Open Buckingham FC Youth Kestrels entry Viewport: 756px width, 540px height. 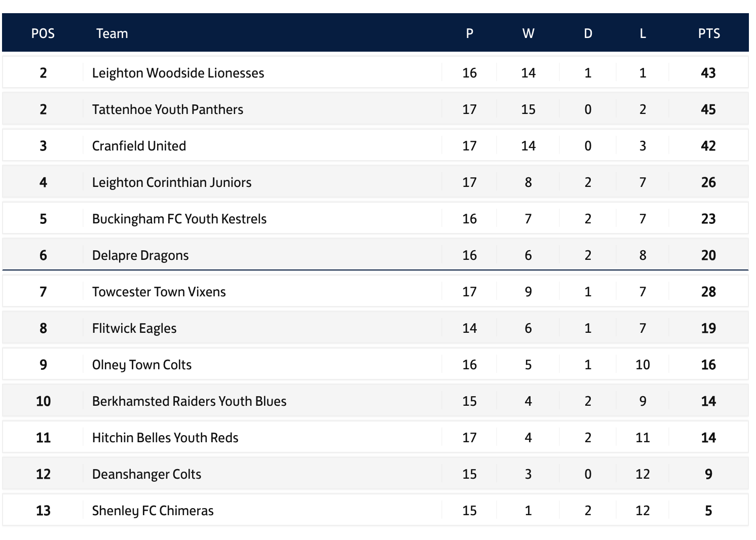pos(375,219)
